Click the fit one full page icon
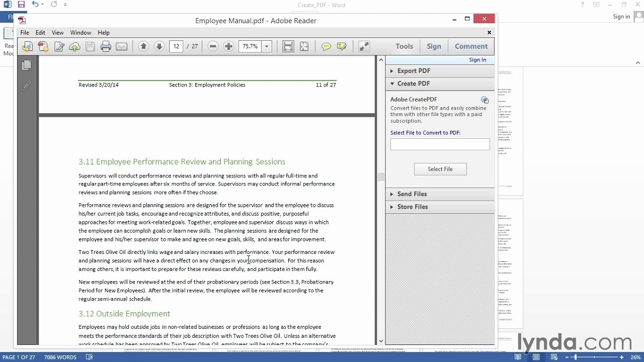 [x=304, y=46]
